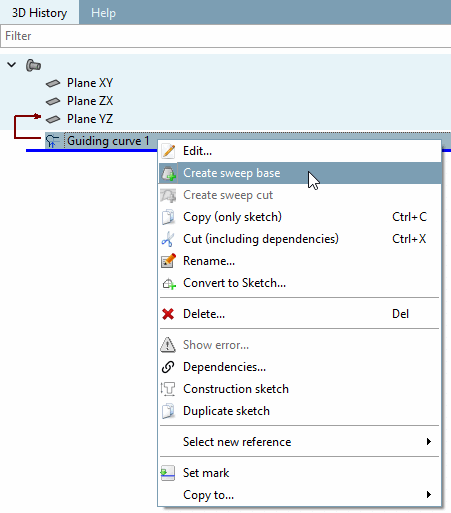The width and height of the screenshot is (451, 513).
Task: Choose Edit... from the context menu
Action: pyautogui.click(x=300, y=151)
